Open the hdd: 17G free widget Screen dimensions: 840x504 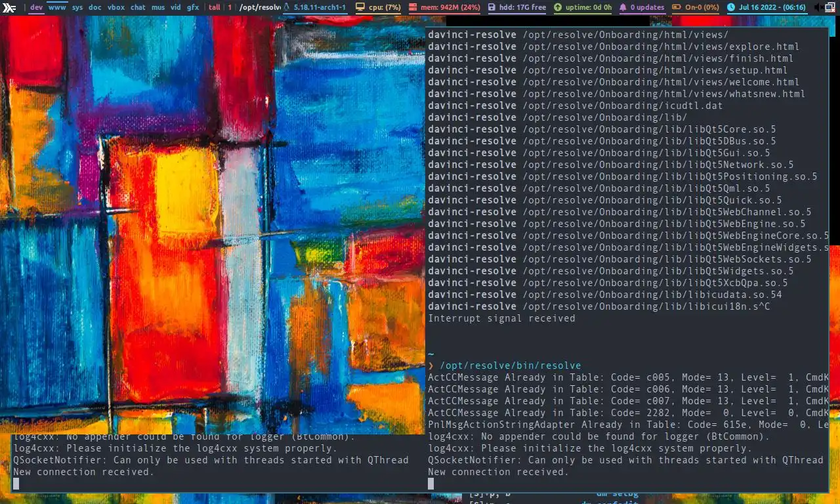(523, 8)
